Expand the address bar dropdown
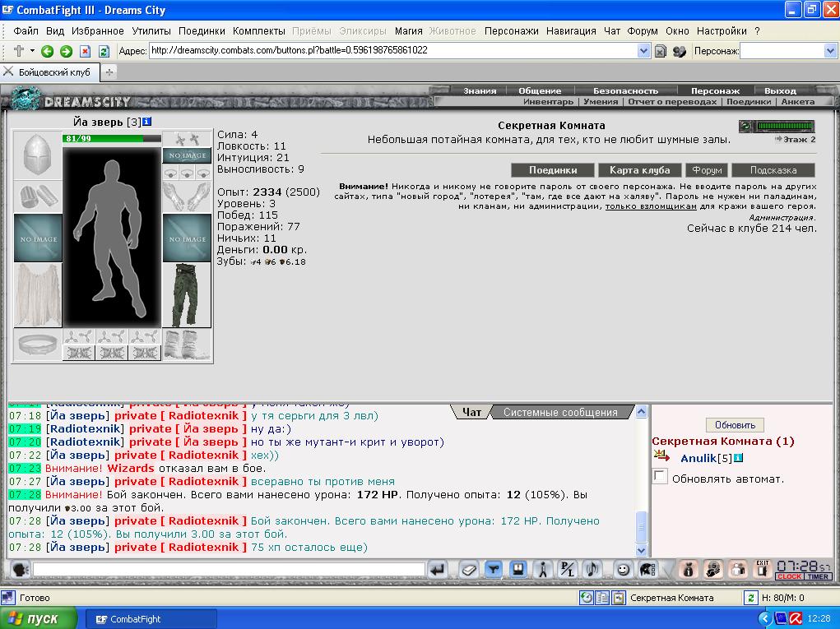 point(643,51)
